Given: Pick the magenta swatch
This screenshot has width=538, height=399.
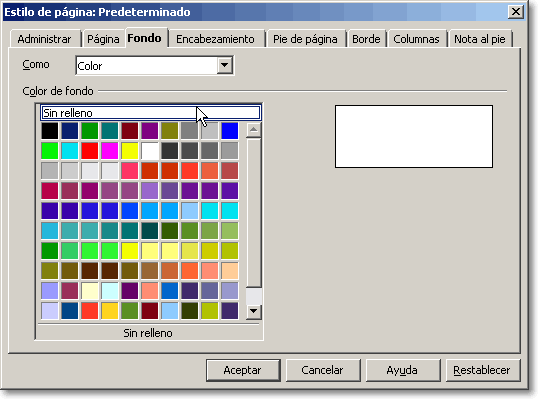Looking at the screenshot, I should [109, 151].
